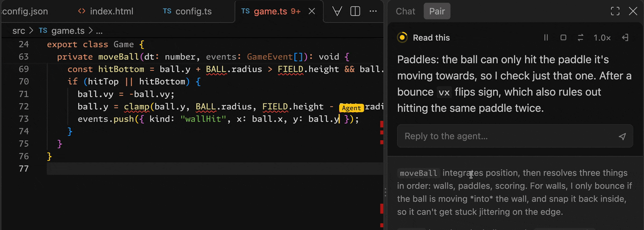Click the moveBall code chip in the transcript
644x230 pixels.
(419, 173)
